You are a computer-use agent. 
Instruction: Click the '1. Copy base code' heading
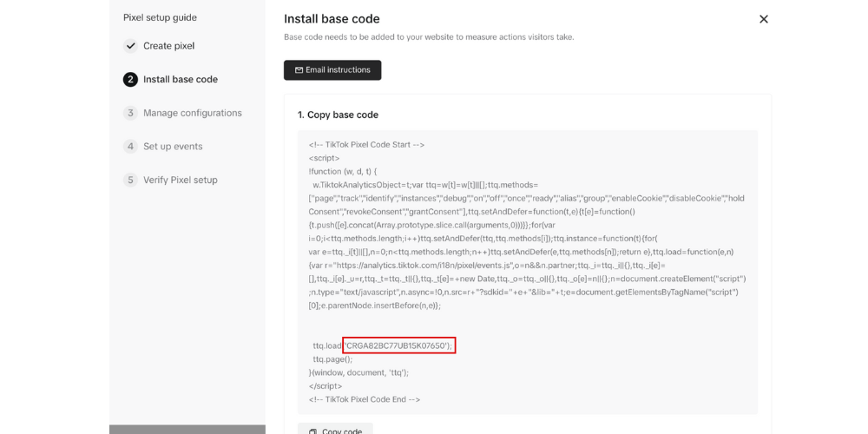pos(338,115)
